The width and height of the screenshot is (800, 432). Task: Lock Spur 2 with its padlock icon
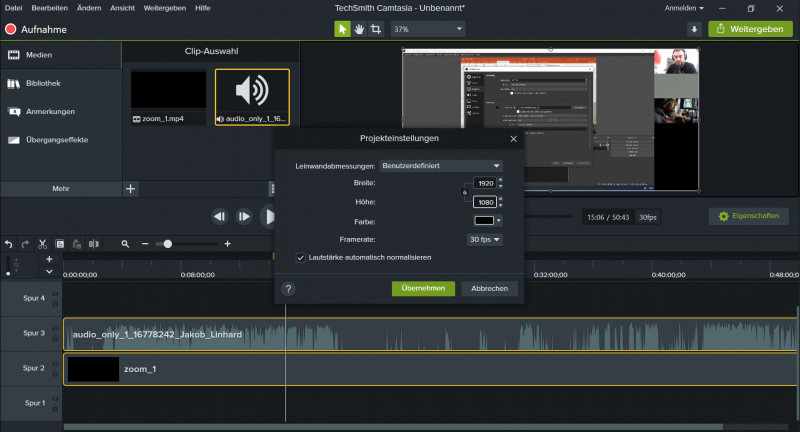point(55,374)
